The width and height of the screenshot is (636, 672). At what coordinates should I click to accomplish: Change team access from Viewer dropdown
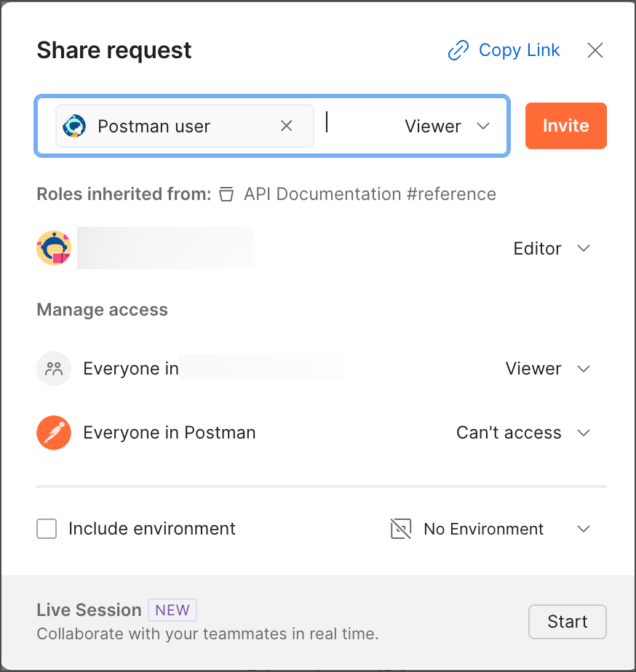547,369
